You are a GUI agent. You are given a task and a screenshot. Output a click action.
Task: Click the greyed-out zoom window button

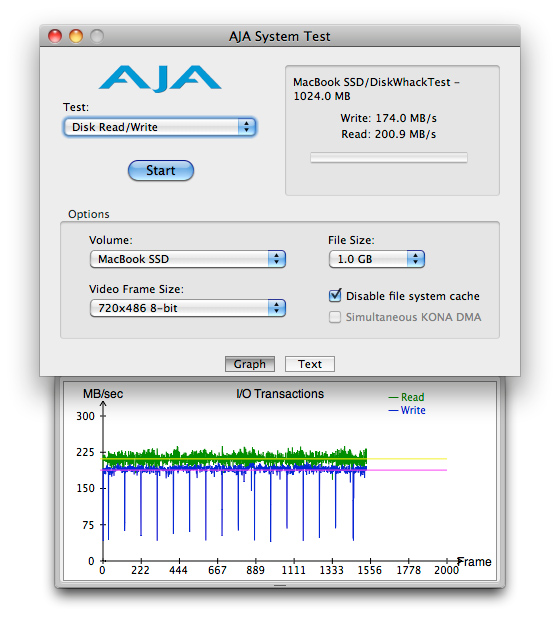(97, 36)
